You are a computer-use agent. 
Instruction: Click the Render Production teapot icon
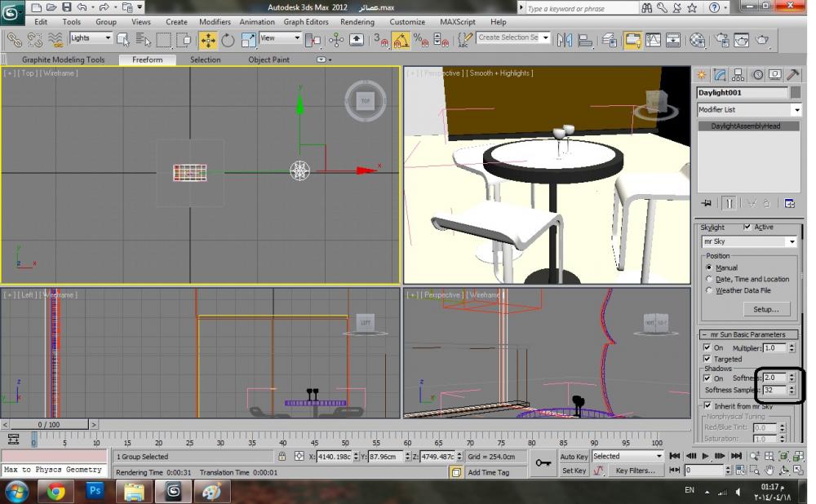click(762, 39)
